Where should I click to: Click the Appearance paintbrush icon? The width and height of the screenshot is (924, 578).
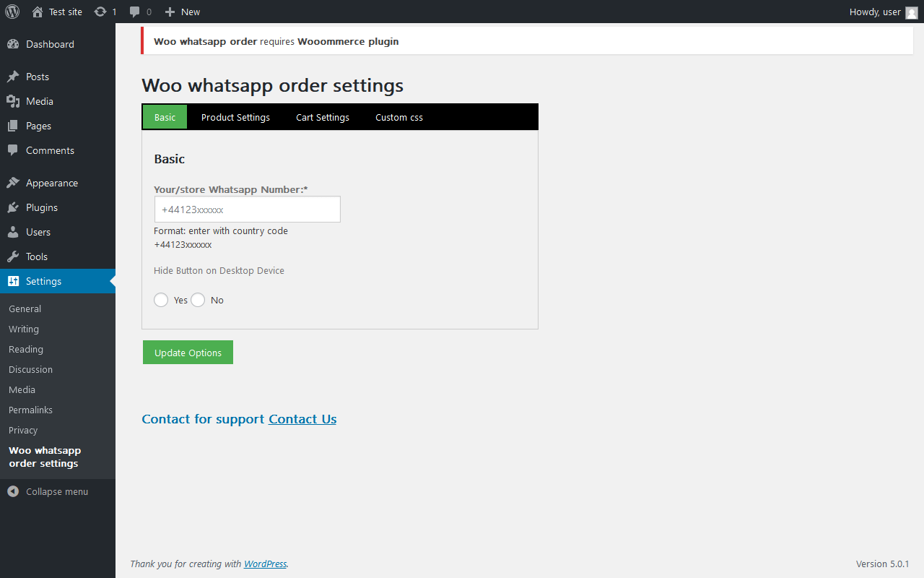[13, 183]
